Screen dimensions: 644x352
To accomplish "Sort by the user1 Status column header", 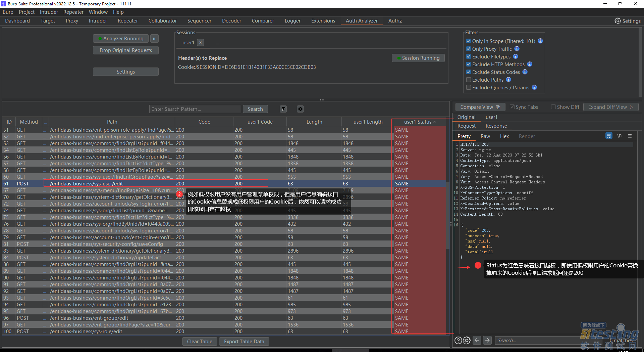I will click(x=420, y=122).
